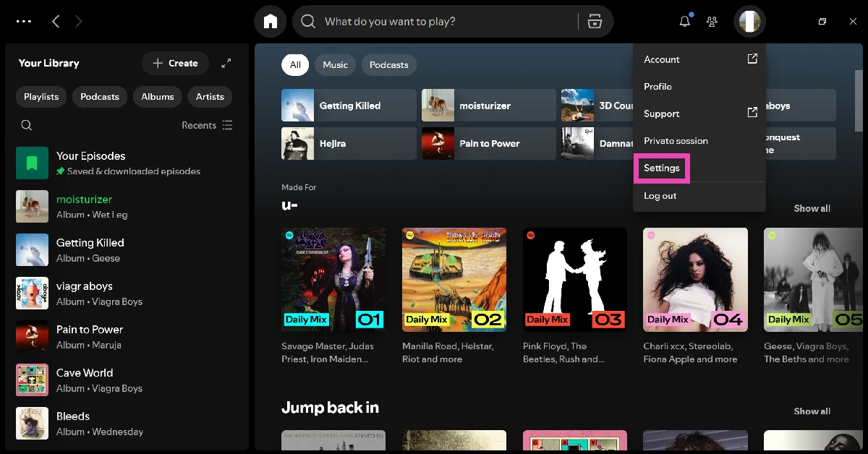The image size is (868, 454).
Task: Open the Recents sort dropdown
Action: [207, 125]
